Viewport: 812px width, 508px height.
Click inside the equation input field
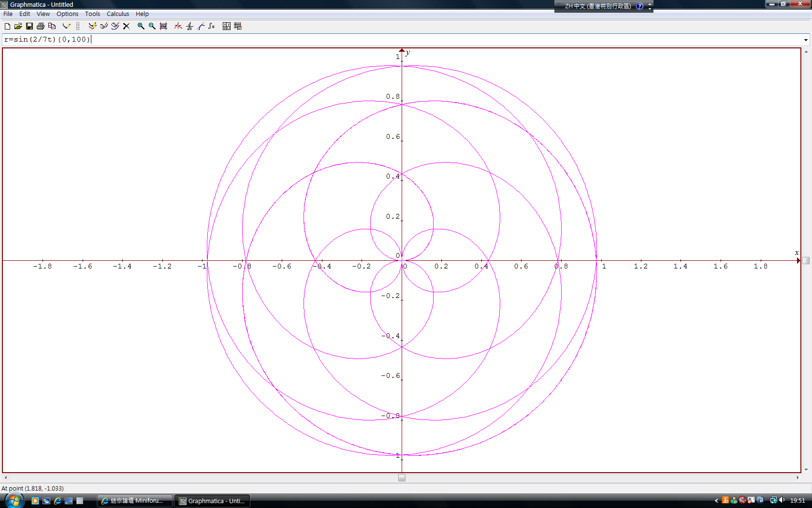[x=401, y=40]
